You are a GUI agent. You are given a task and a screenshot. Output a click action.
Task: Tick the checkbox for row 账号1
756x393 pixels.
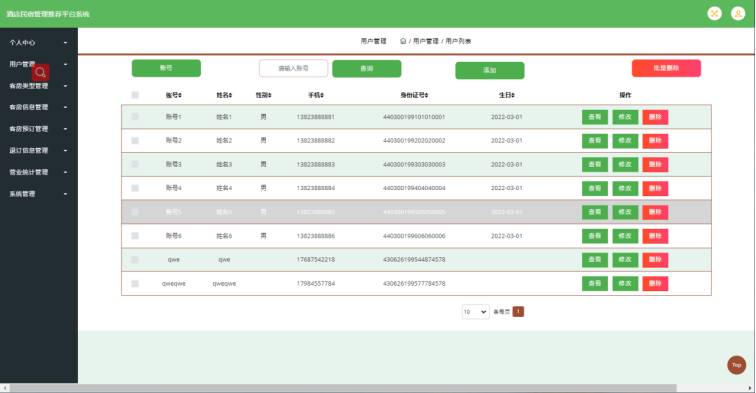[135, 117]
